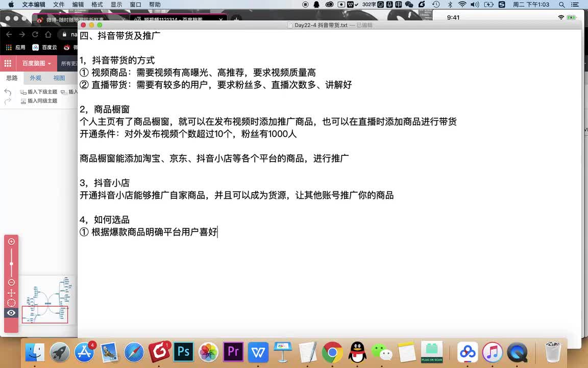Open WeChat in the dock
This screenshot has height=368, width=588.
382,353
